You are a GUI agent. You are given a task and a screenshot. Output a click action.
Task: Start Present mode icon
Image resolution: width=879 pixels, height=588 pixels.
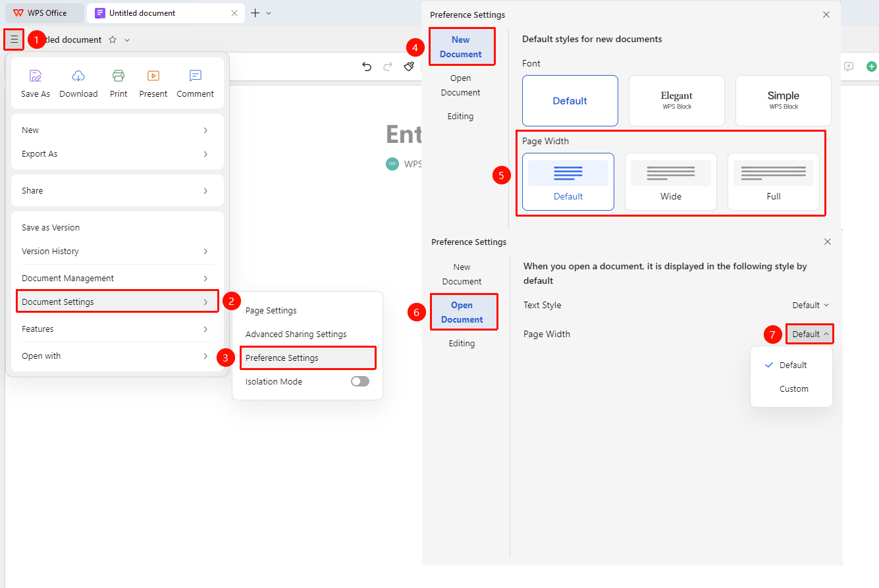153,76
